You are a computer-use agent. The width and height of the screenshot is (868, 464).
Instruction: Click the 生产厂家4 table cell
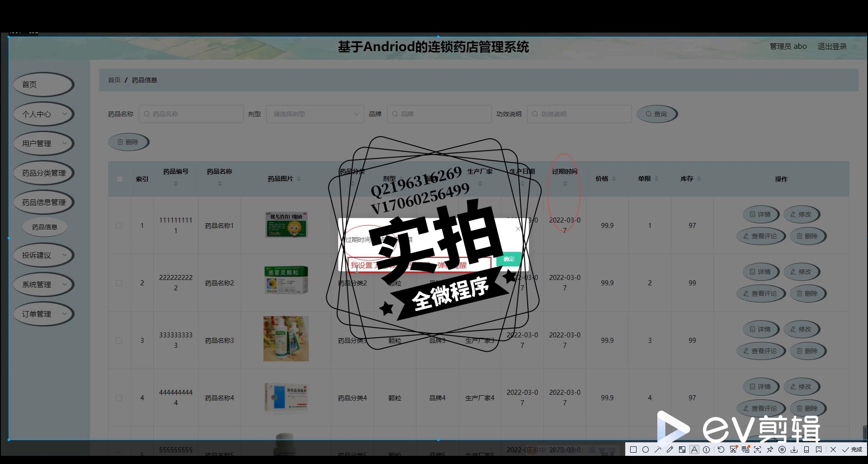pyautogui.click(x=480, y=398)
